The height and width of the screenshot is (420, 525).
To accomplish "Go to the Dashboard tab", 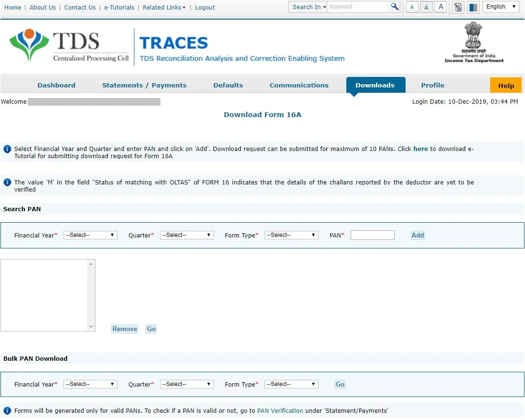I will pos(56,85).
